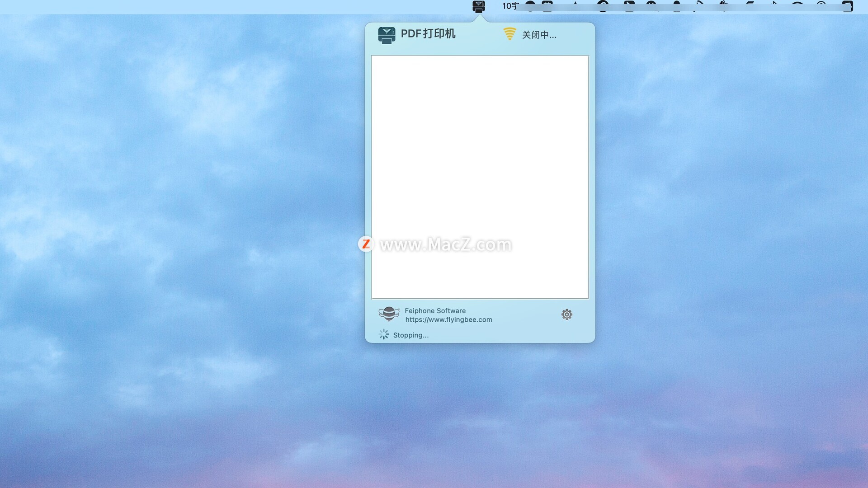
Task: Click the PDF Printer menu bar icon
Action: click(478, 6)
